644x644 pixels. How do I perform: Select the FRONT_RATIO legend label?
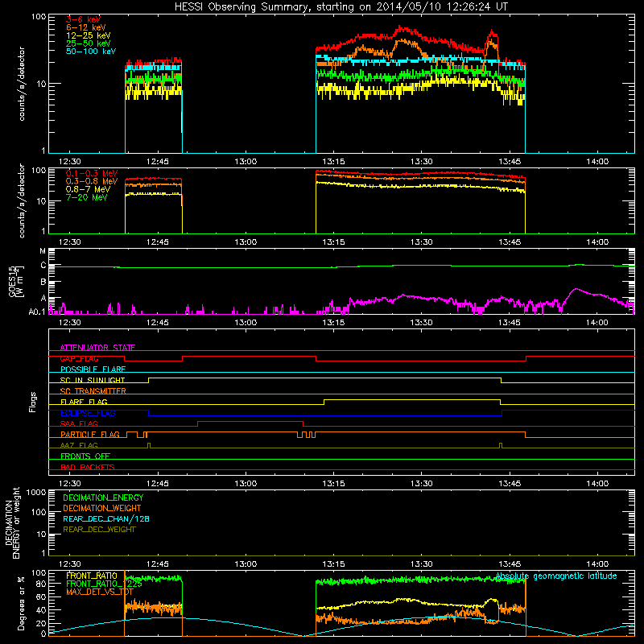92,576
